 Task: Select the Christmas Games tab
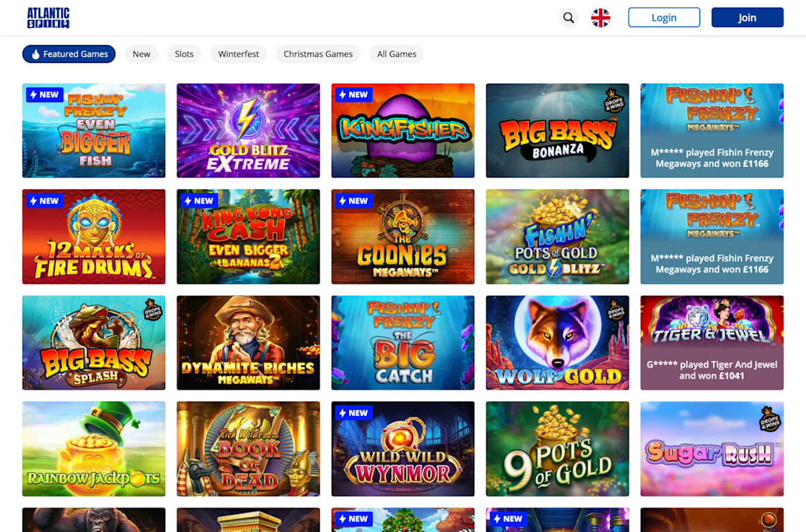point(318,54)
